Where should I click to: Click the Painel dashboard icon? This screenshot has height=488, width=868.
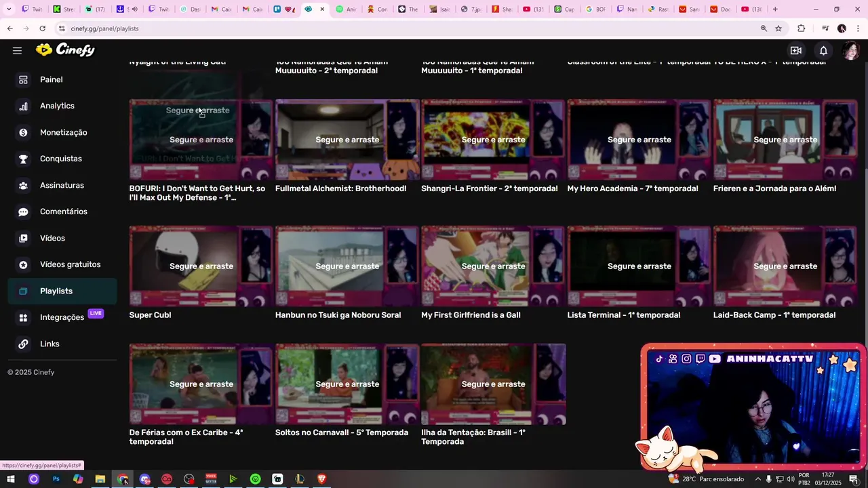(23, 79)
